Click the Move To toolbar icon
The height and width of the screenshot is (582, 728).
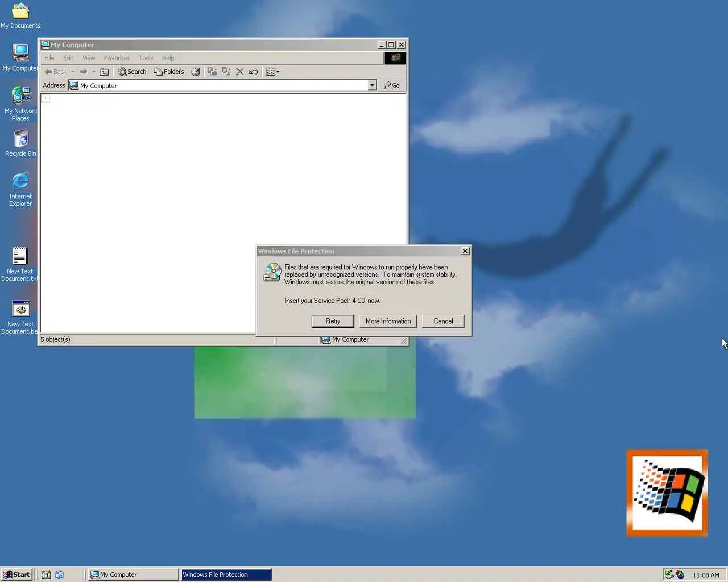212,72
